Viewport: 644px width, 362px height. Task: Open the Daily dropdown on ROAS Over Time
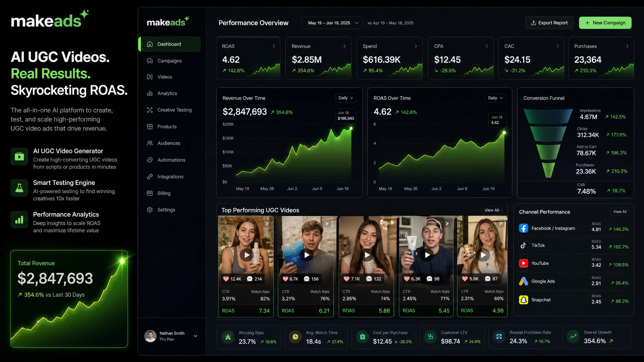(495, 98)
